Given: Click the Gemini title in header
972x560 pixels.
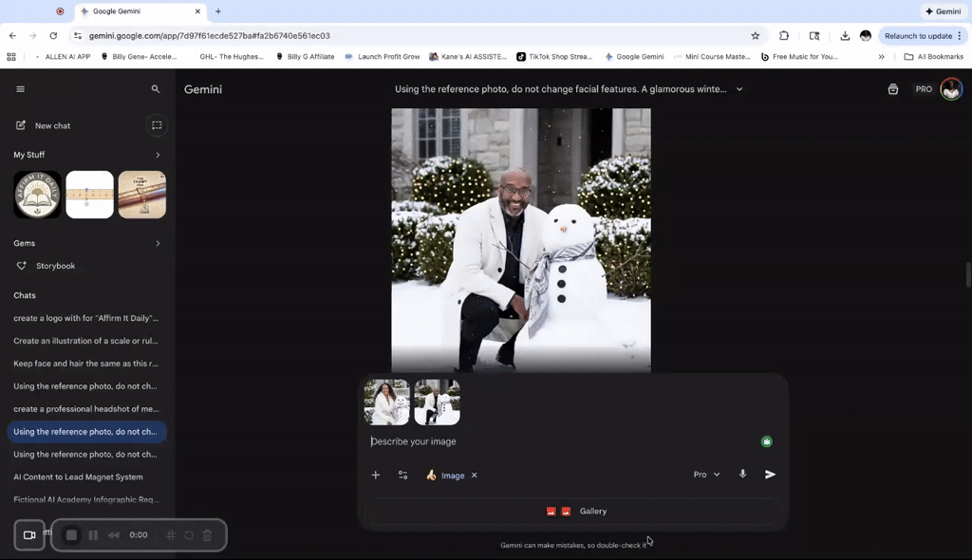Looking at the screenshot, I should 203,89.
